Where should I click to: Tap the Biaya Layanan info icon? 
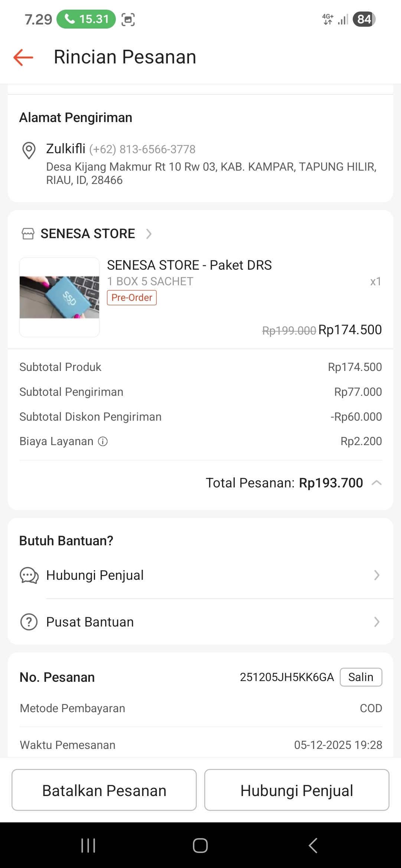coord(103,441)
